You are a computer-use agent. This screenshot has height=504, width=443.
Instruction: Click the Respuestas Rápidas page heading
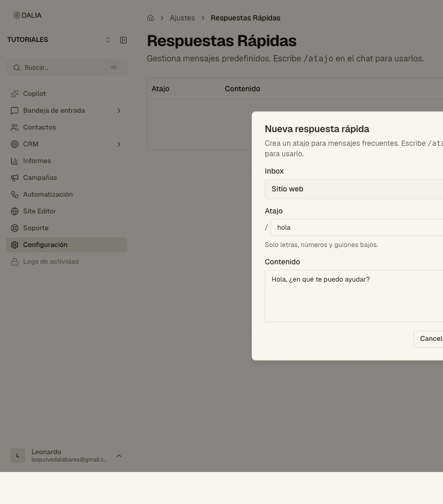[x=222, y=41]
